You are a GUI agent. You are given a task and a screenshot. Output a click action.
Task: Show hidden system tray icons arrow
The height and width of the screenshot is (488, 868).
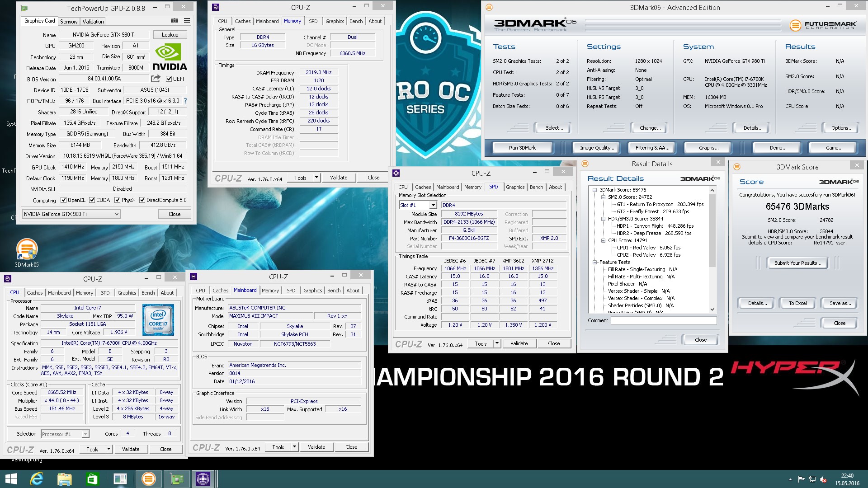790,479
